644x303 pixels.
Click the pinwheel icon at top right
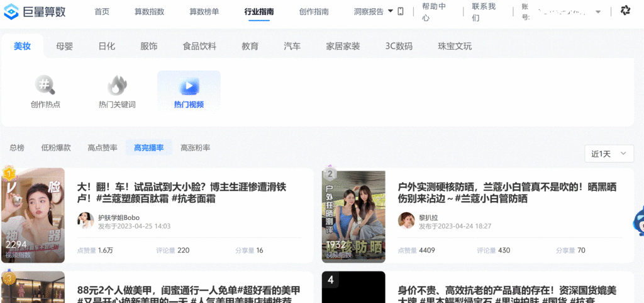click(625, 11)
